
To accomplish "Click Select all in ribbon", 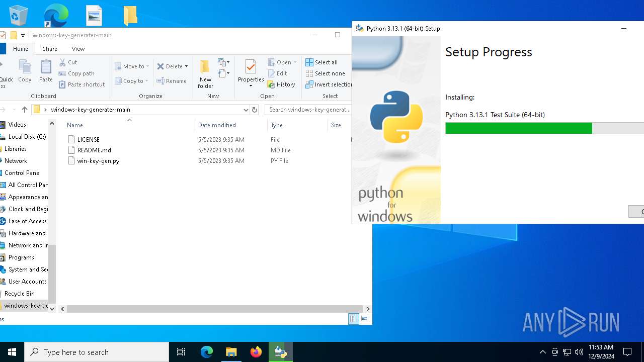I will click(321, 62).
